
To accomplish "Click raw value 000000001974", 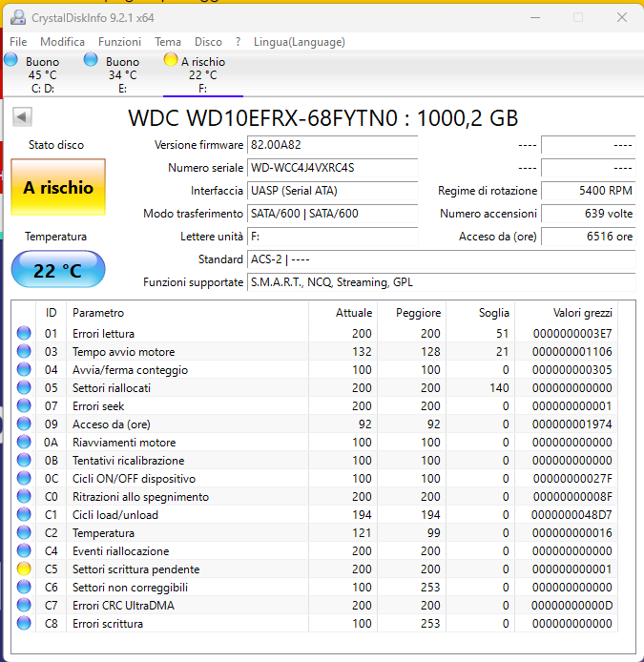I will click(x=571, y=424).
